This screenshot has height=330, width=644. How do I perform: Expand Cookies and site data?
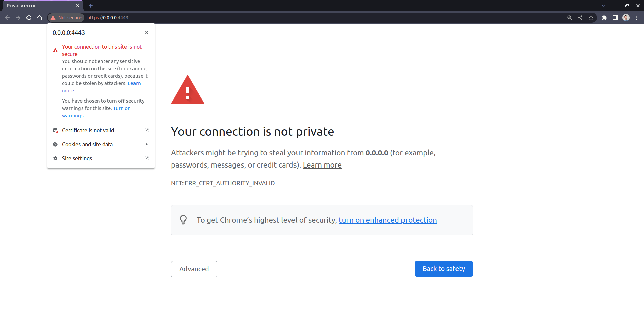tap(87, 144)
